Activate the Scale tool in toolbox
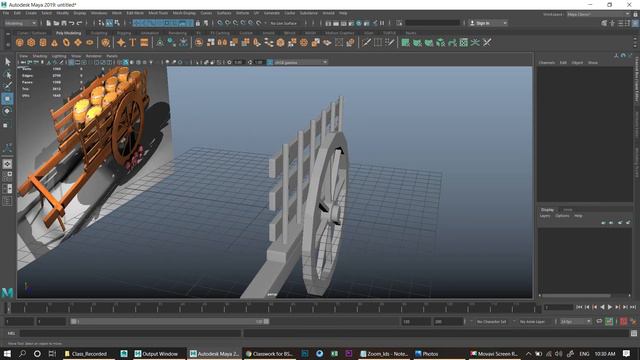The image size is (640, 360). tap(6, 125)
